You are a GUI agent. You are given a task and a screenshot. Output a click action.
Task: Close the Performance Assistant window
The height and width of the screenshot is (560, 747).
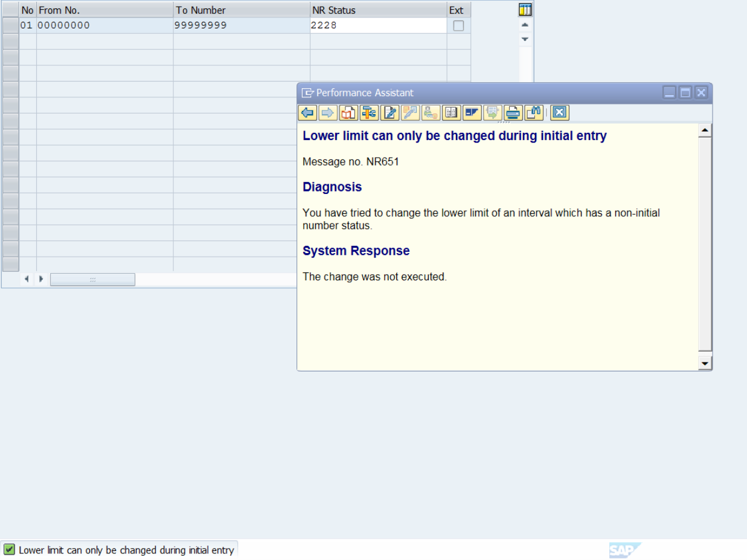pyautogui.click(x=701, y=92)
